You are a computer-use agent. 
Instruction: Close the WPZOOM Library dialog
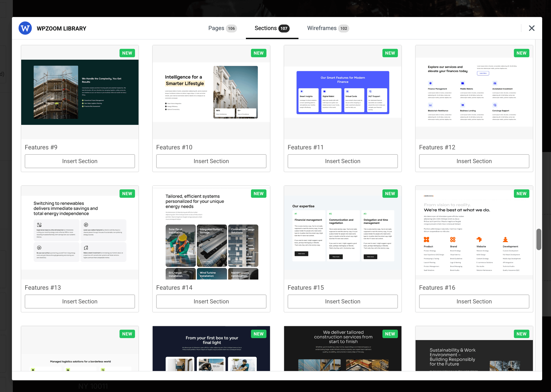point(532,28)
